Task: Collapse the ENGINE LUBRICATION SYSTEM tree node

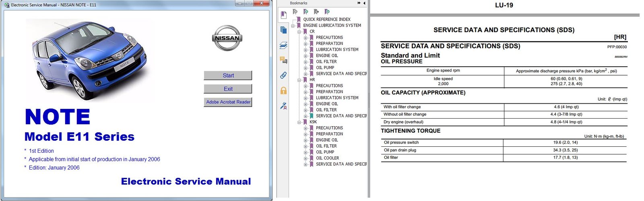Action: [293, 25]
